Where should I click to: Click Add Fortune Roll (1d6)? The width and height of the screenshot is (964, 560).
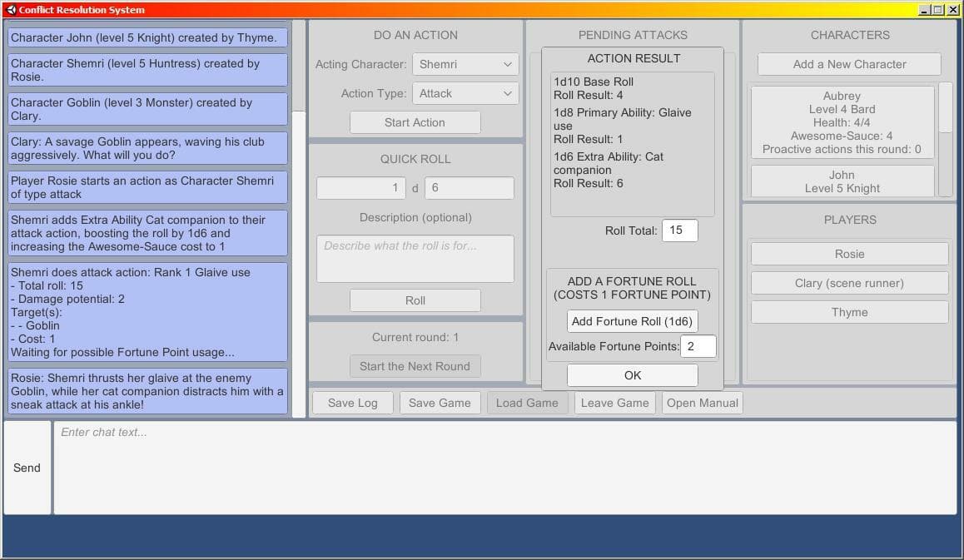tap(632, 321)
